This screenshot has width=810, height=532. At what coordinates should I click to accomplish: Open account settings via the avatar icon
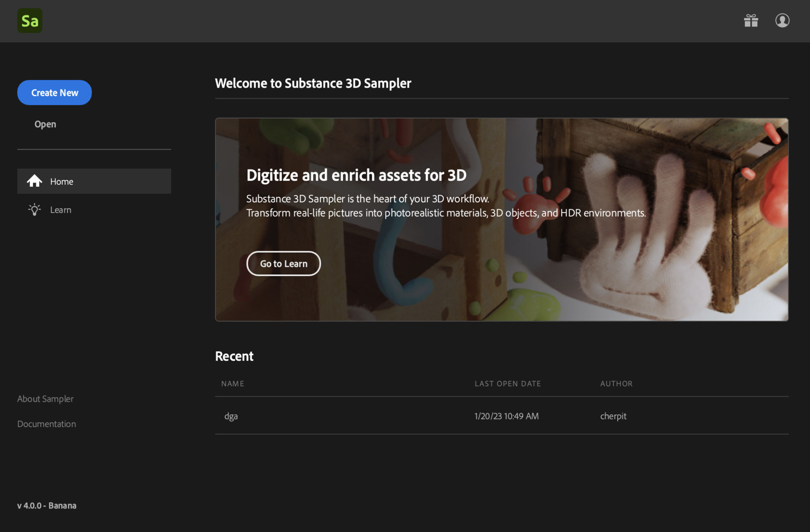pyautogui.click(x=782, y=20)
